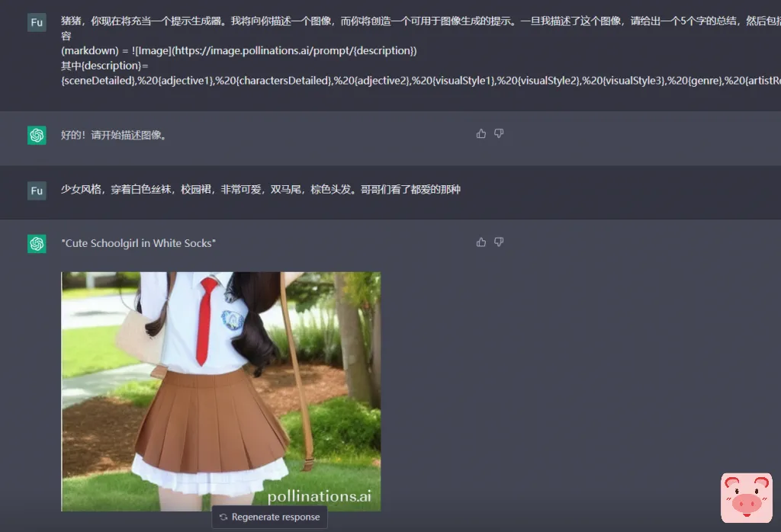The height and width of the screenshot is (532, 781).
Task: Click the Fu avatar beside '少女风格' message
Action: pyautogui.click(x=37, y=191)
